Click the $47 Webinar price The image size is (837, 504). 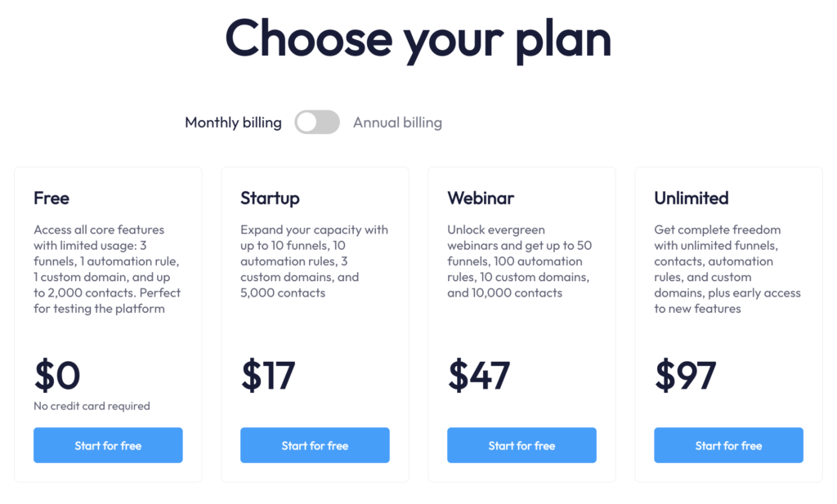(479, 375)
